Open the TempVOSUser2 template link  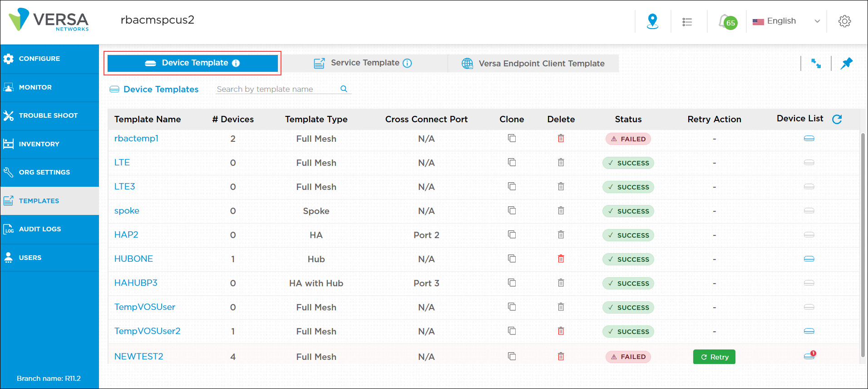147,331
